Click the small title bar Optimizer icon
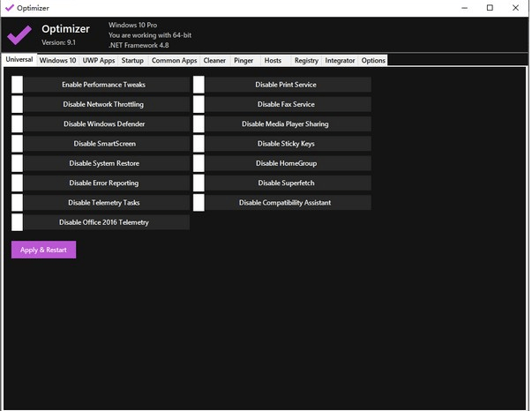 click(10, 8)
